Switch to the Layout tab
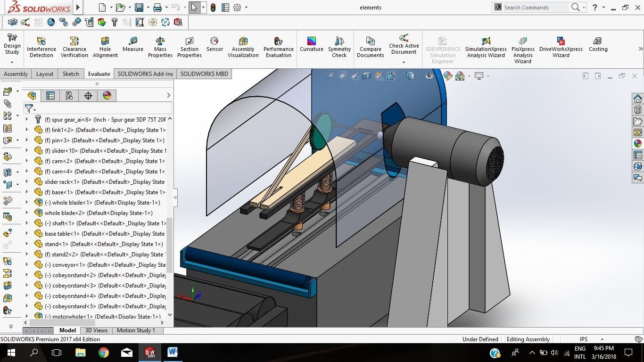The height and width of the screenshot is (362, 644). tap(45, 74)
